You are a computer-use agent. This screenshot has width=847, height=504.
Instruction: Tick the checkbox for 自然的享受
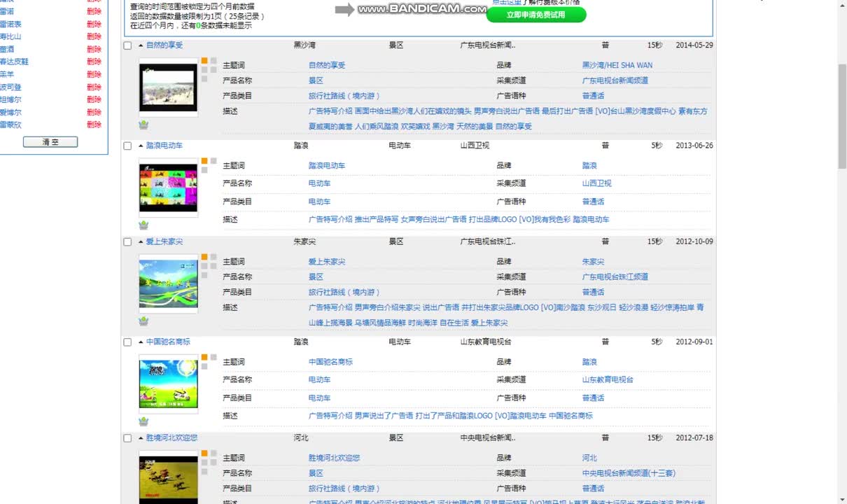click(x=127, y=45)
